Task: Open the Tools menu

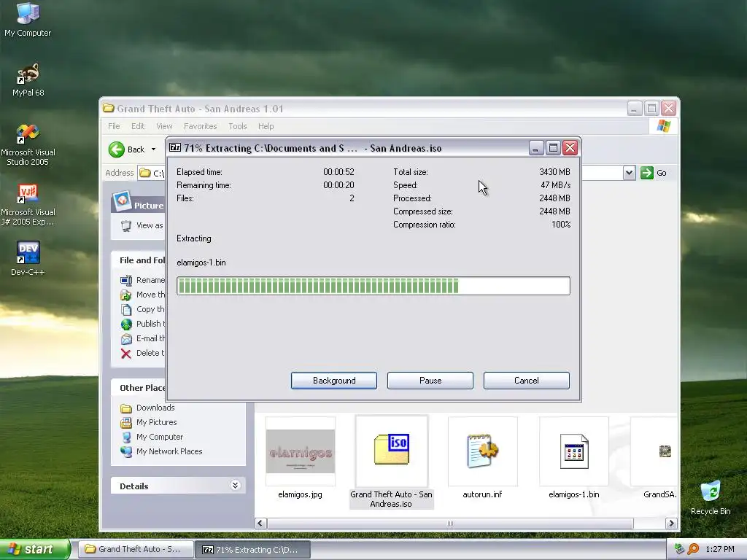Action: [237, 126]
